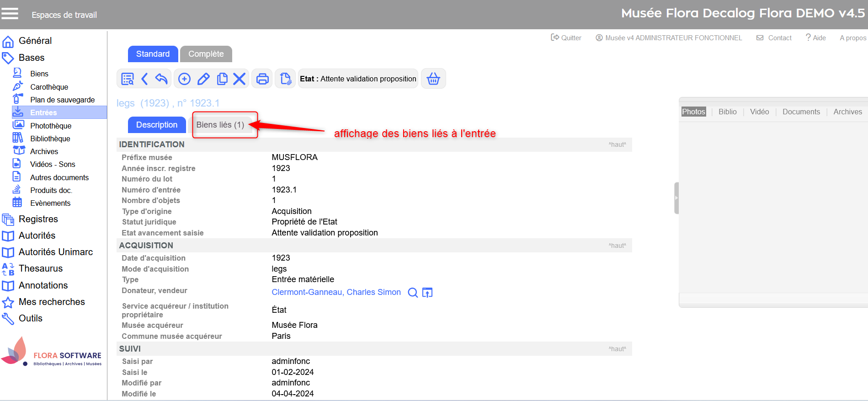Click magnifier icon next to Clermont-Ganneau
Screen dimensions: 868x401
pos(412,293)
